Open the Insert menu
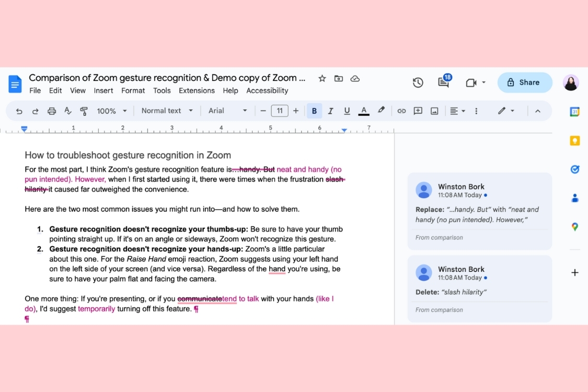The image size is (588, 392). pos(103,91)
